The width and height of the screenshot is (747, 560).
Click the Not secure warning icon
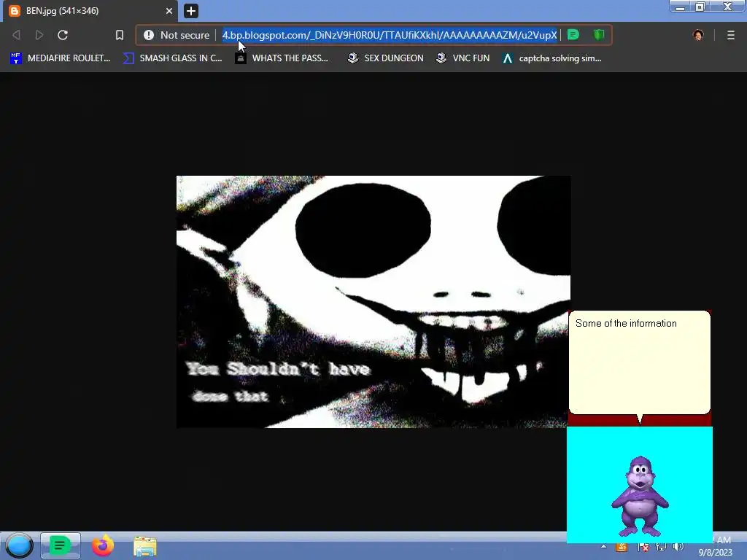pyautogui.click(x=149, y=35)
